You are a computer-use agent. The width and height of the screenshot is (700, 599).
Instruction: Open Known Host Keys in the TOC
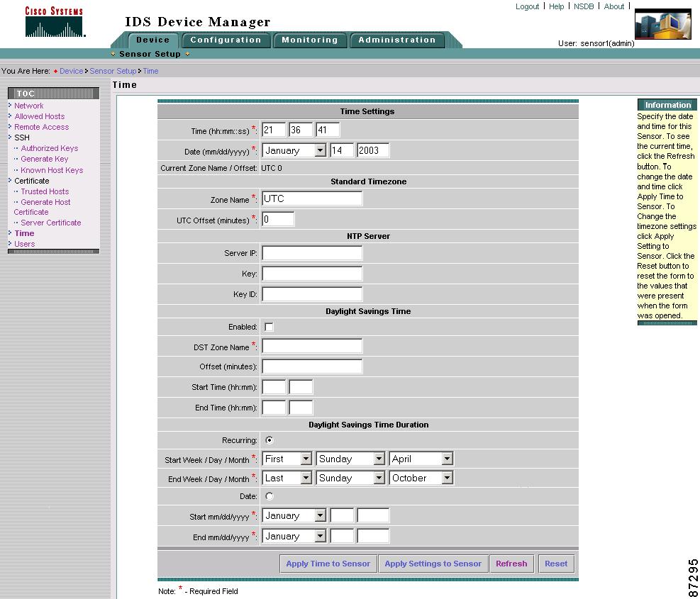[52, 170]
